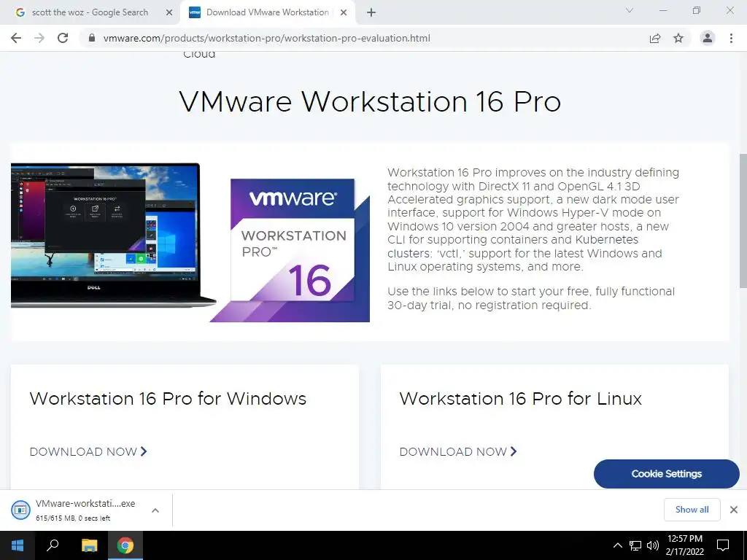Download Workstation 16 Pro for Windows
The height and width of the screenshot is (560, 747).
point(88,451)
